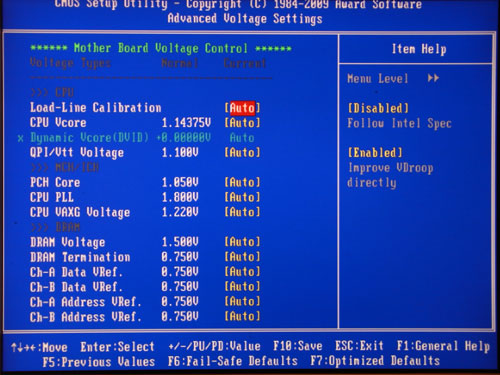Viewport: 500px width, 375px height.
Task: Click the Ch-B Address VRef. label
Action: (x=86, y=317)
